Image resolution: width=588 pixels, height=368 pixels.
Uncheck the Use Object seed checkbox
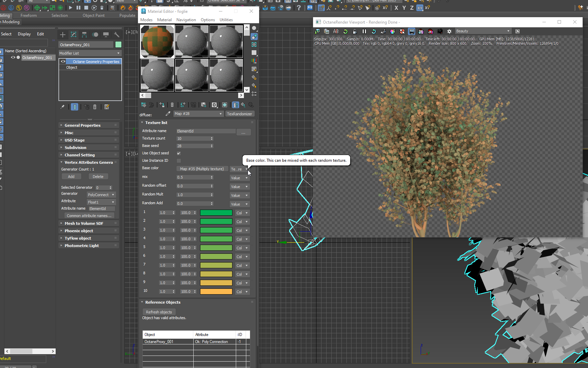[179, 153]
